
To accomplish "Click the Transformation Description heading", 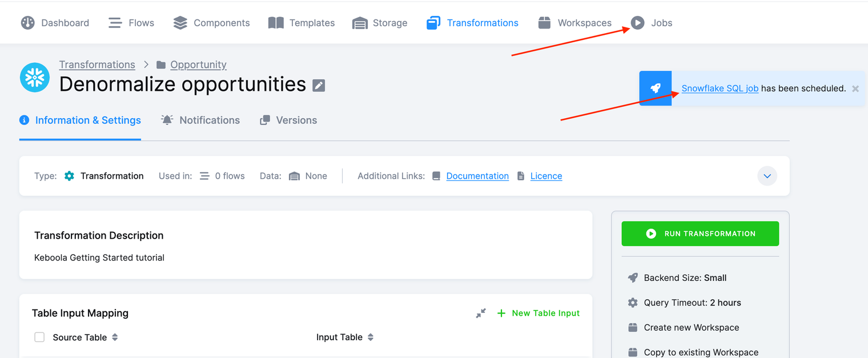I will point(99,235).
